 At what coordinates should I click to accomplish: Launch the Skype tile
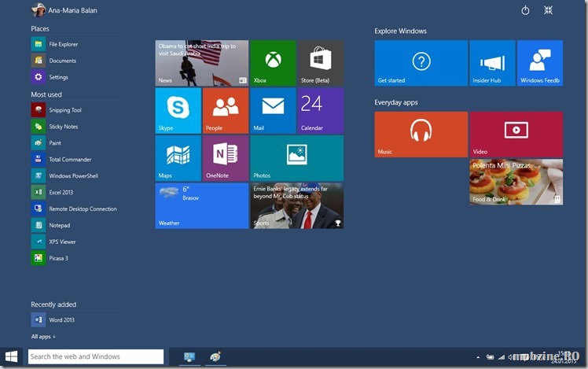pyautogui.click(x=178, y=111)
